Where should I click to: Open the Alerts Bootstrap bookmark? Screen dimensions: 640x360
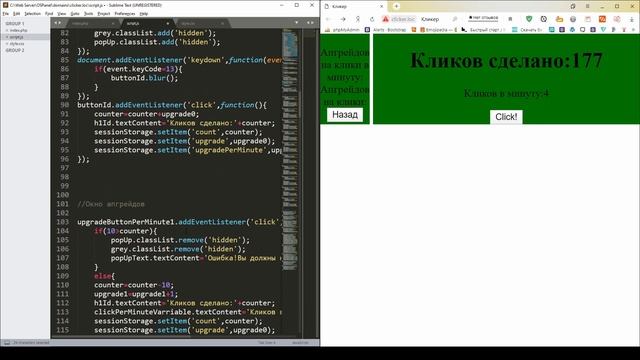click(386, 30)
